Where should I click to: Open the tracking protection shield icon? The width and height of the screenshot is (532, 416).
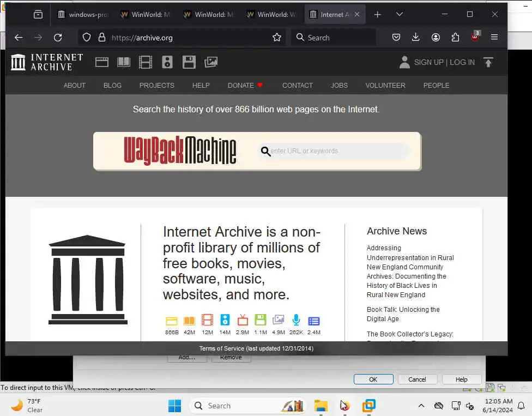tap(87, 37)
